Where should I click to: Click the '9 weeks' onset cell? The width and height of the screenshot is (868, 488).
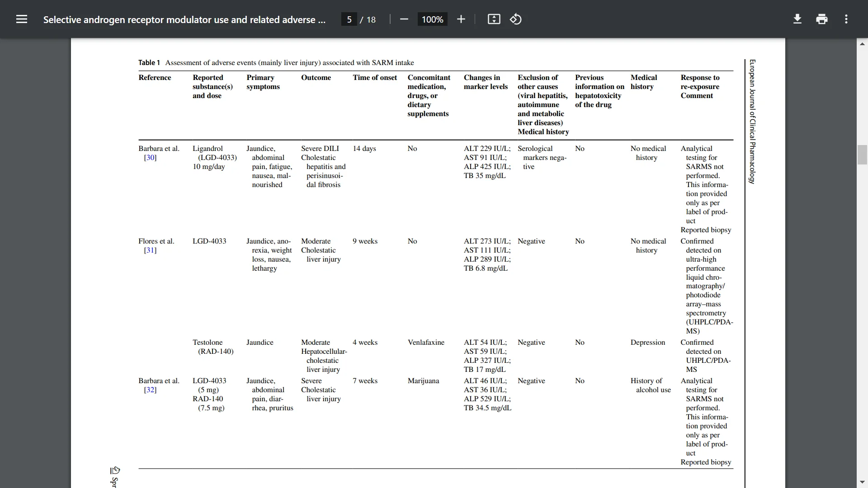click(x=365, y=241)
